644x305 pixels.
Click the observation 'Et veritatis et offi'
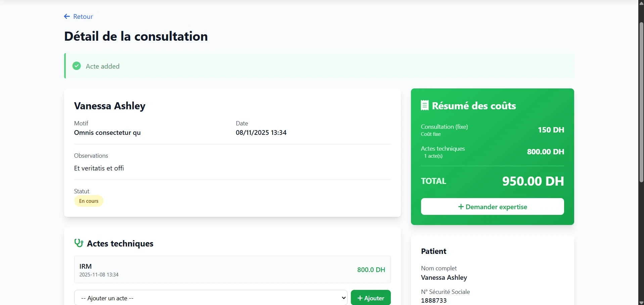(99, 168)
